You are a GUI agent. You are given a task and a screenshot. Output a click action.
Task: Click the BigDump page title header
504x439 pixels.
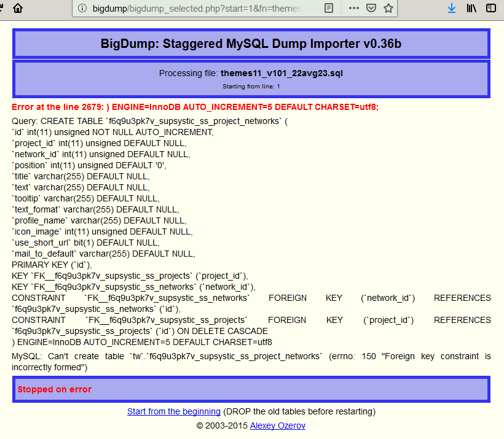[251, 44]
